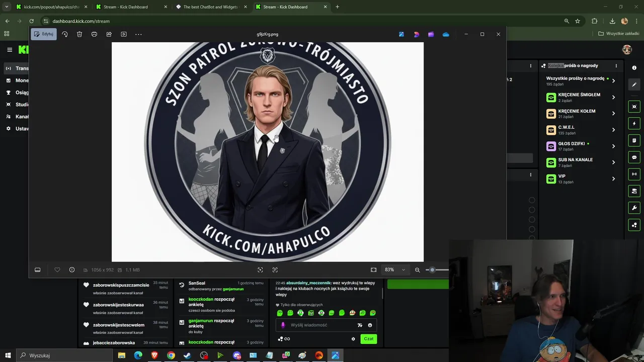Click follower zaborowskijesteskurwaa entry
644x362 pixels.
(118, 305)
